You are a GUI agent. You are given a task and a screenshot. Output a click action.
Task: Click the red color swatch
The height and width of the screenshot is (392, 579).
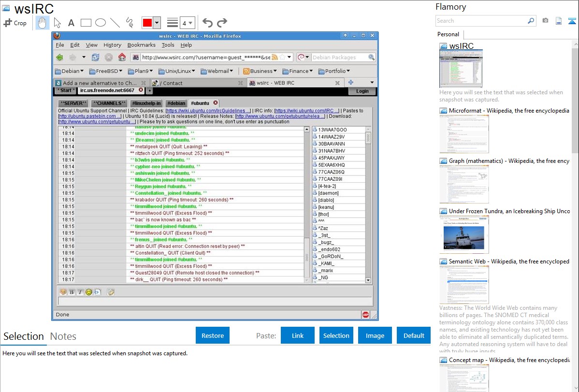coord(147,23)
